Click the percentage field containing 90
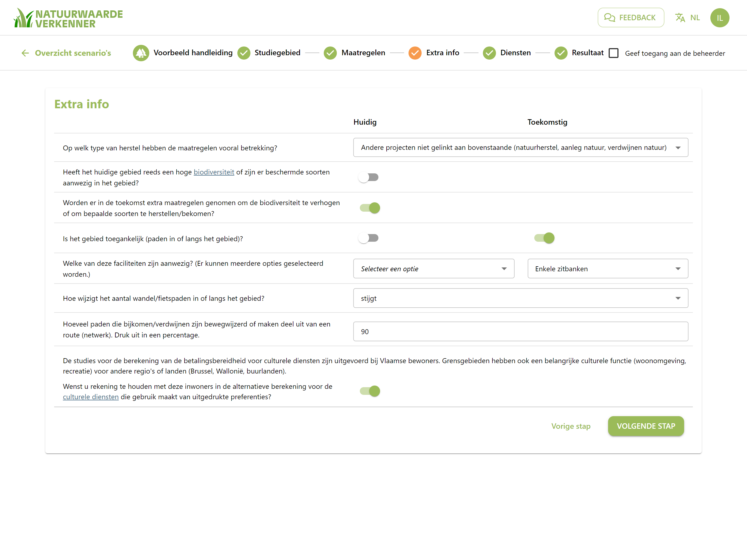Screen dimensions: 747x560 click(520, 331)
